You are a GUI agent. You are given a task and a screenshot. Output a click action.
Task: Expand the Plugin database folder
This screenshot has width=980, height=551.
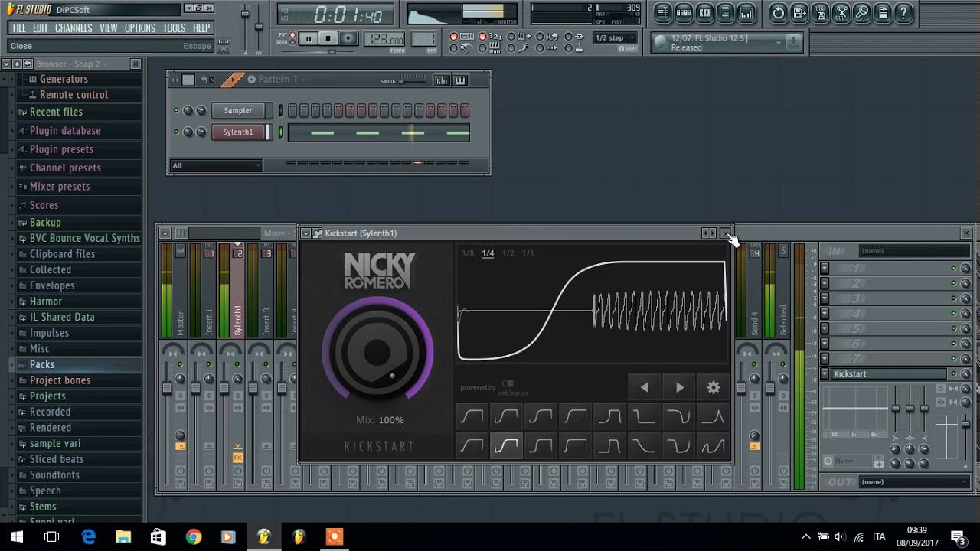[65, 131]
